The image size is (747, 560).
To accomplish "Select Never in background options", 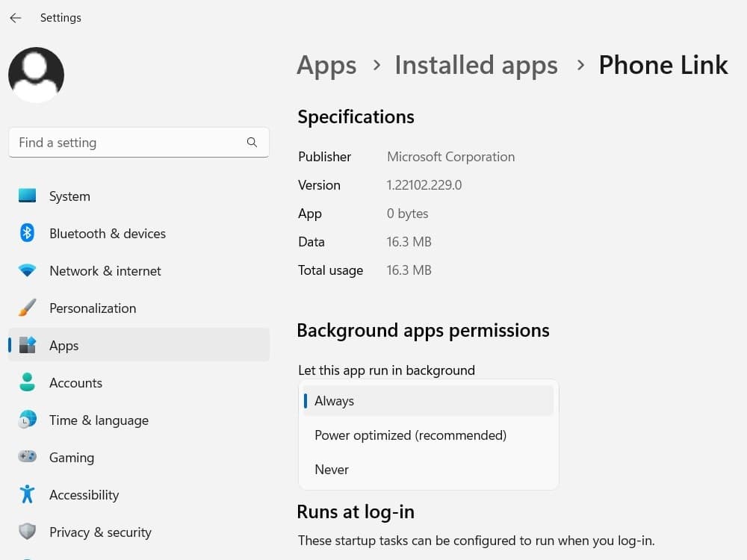I will pyautogui.click(x=332, y=470).
